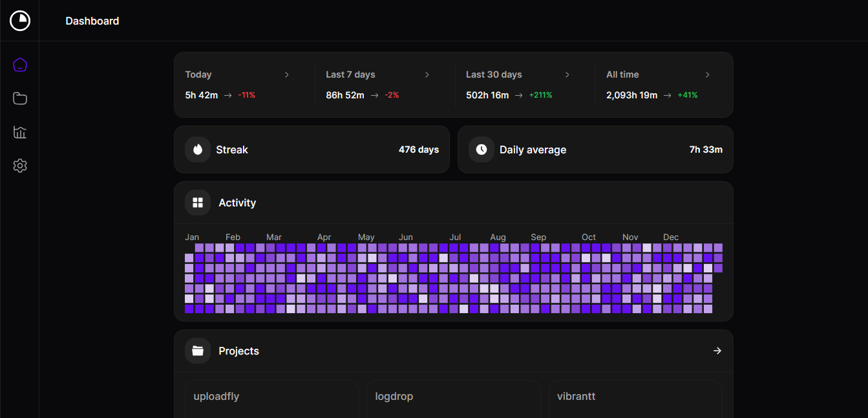Image resolution: width=868 pixels, height=418 pixels.
Task: Click the 476 days streak value
Action: click(x=419, y=149)
